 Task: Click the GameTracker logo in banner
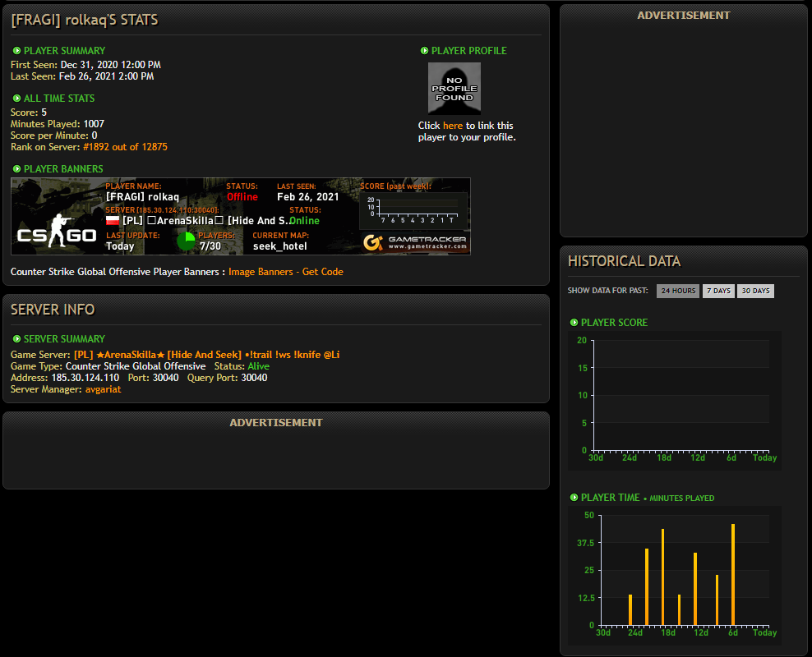pos(415,242)
